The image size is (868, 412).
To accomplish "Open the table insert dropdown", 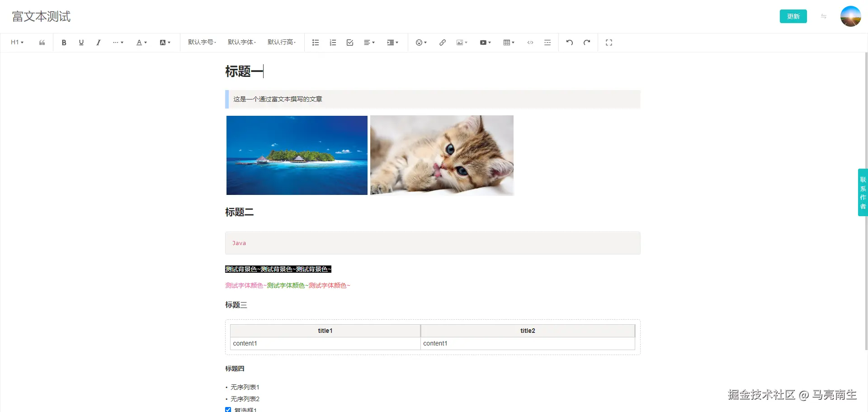I will pos(508,42).
